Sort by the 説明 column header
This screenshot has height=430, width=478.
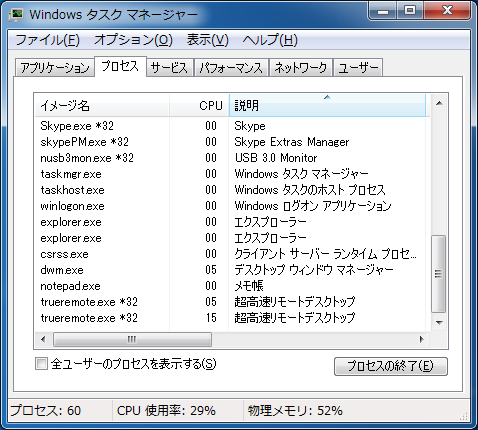tap(327, 105)
